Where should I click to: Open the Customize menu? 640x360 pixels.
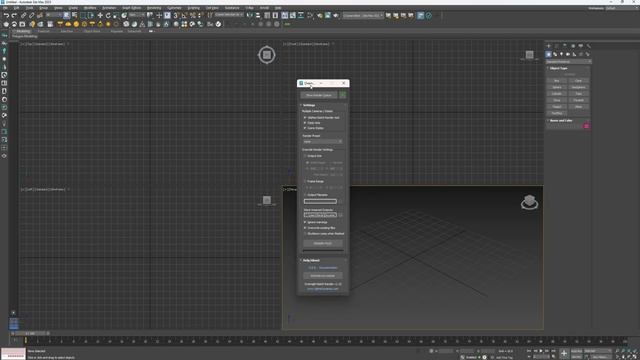pos(174,8)
